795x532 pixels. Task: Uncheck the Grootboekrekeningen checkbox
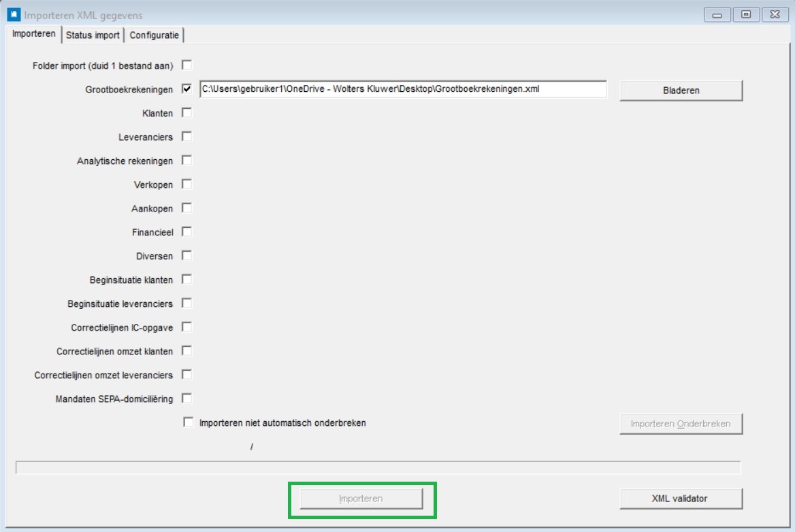click(187, 89)
